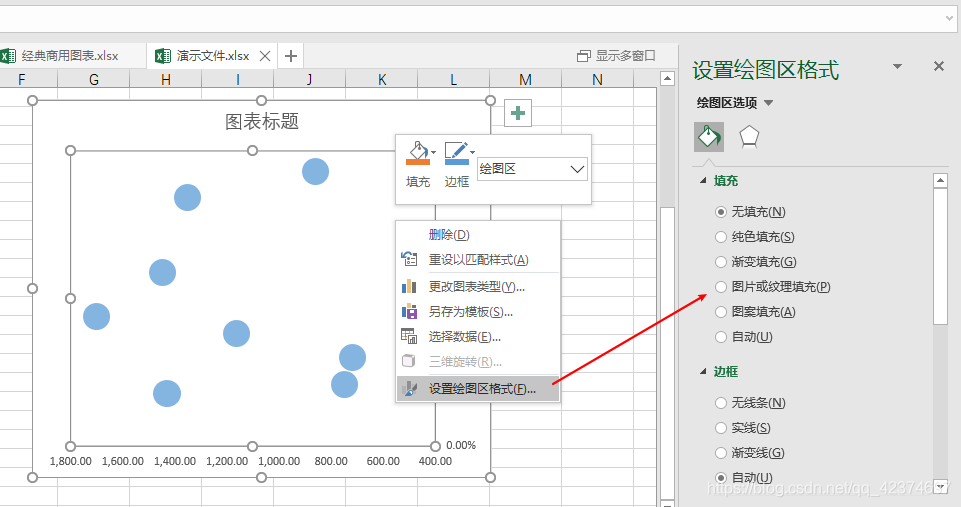Expand the formula bar chevron

tap(949, 19)
